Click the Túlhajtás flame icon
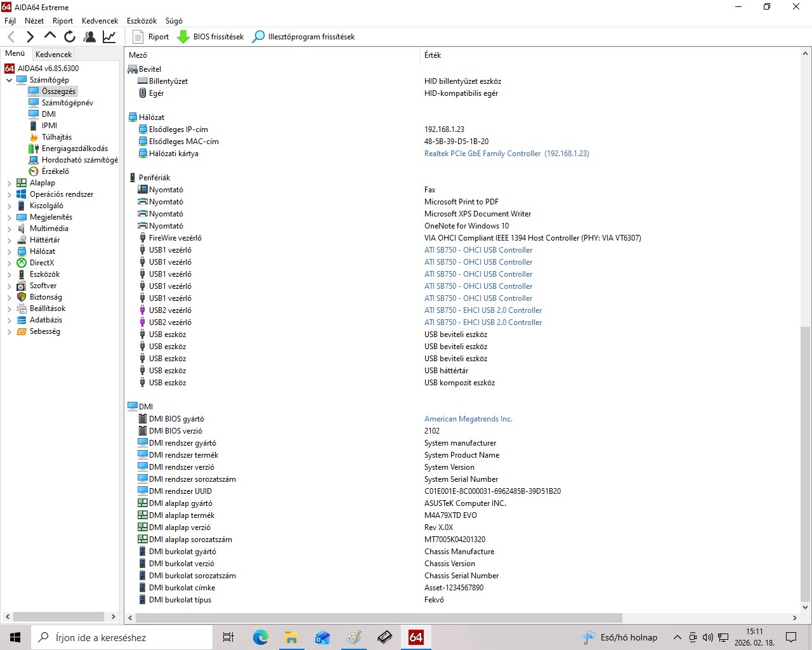 [x=34, y=137]
